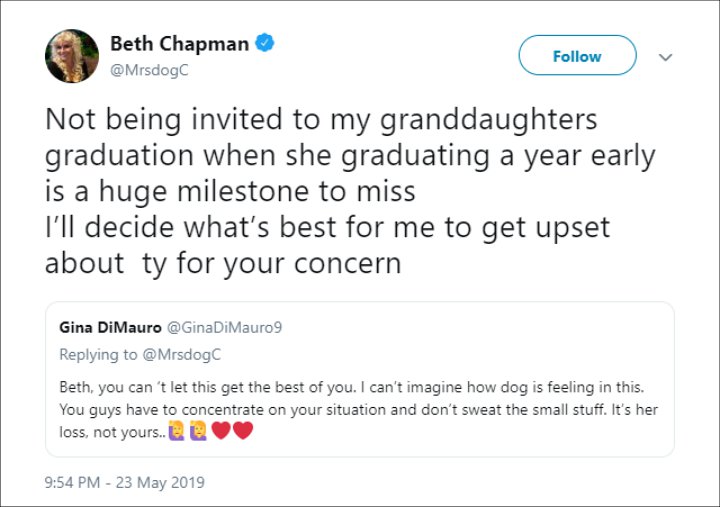Expand the chevron menu beside Follow

click(x=665, y=57)
